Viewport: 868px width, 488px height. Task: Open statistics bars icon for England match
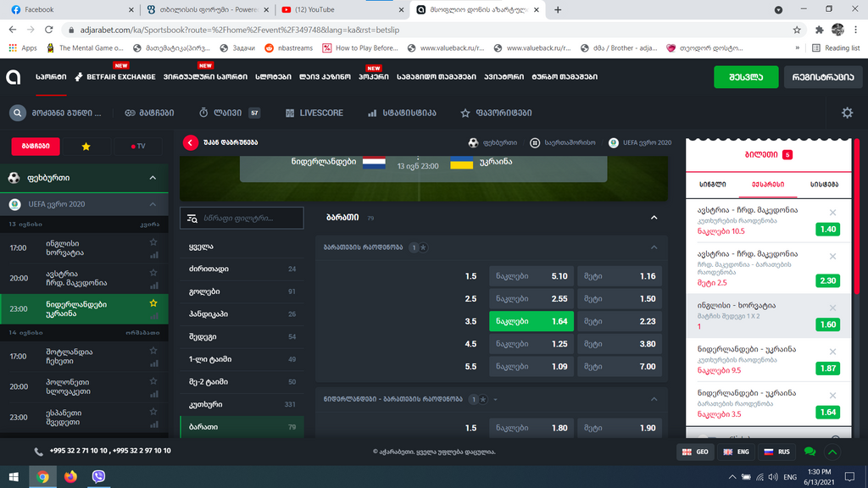pyautogui.click(x=154, y=256)
